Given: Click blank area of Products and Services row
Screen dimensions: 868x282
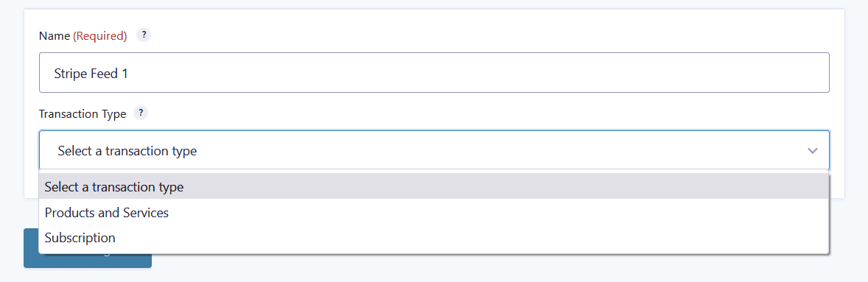Looking at the screenshot, I should (x=498, y=212).
